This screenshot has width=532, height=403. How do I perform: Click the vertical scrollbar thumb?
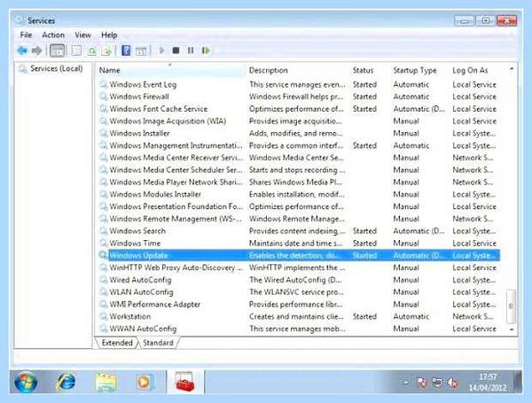point(511,306)
